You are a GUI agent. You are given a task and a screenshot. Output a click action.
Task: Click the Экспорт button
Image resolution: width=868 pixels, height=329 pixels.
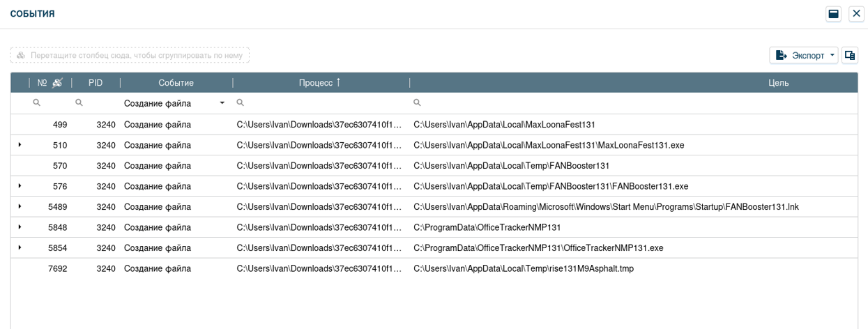800,56
